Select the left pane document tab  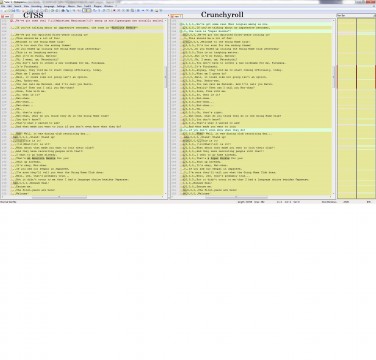click(6, 16)
